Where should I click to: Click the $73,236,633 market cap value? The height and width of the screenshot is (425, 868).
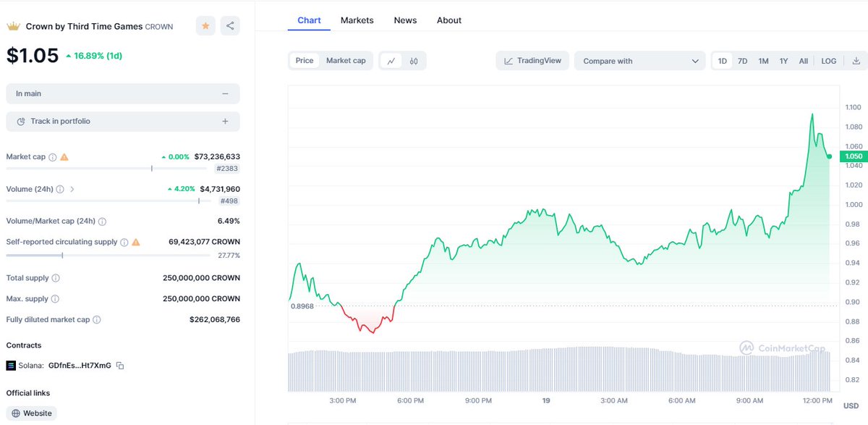(x=217, y=156)
